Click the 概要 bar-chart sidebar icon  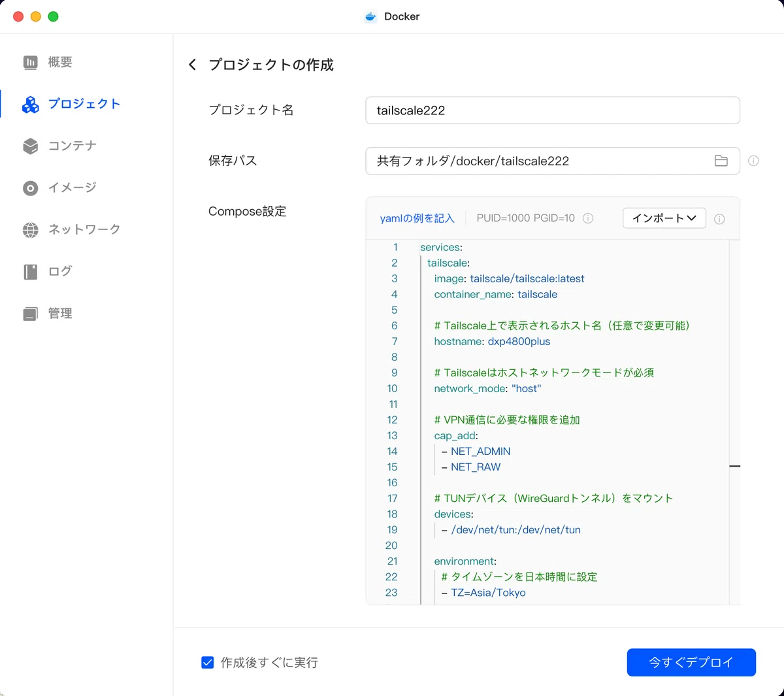(x=31, y=62)
